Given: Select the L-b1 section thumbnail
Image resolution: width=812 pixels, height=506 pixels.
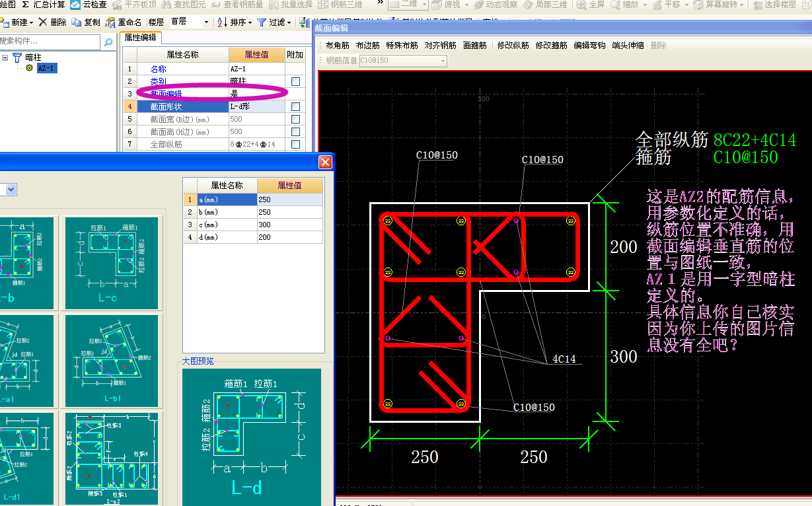Looking at the screenshot, I should [111, 360].
